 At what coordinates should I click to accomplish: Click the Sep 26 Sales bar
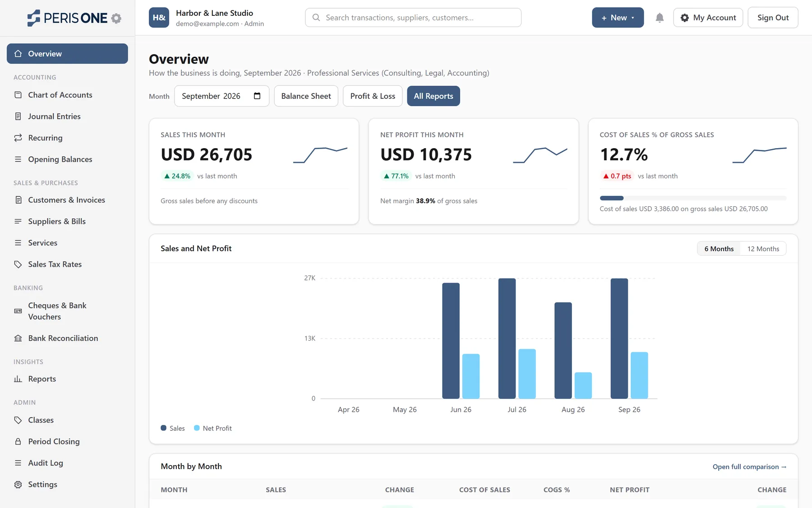click(x=619, y=338)
